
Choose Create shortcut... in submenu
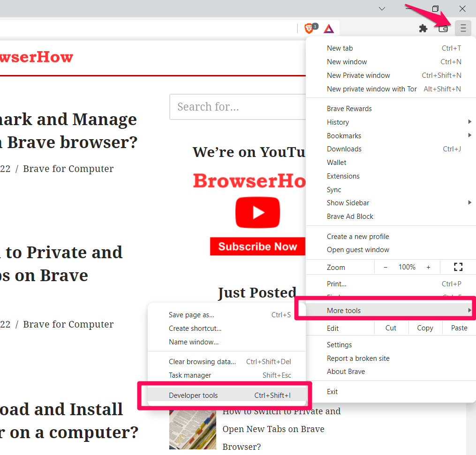[x=227, y=328]
